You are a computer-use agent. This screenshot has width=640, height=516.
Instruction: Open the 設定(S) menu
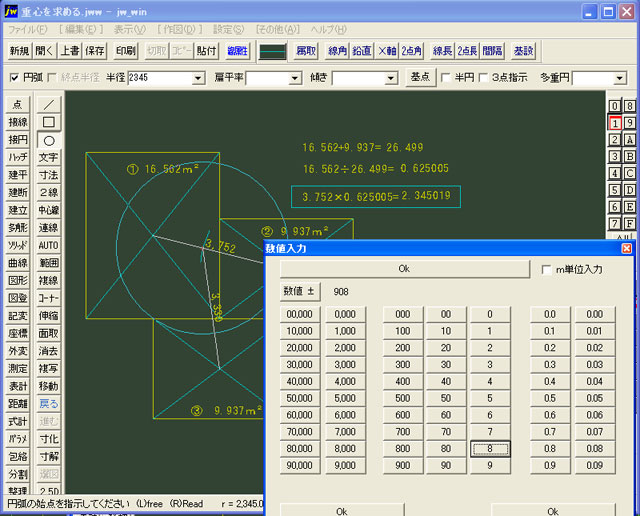pos(229,29)
